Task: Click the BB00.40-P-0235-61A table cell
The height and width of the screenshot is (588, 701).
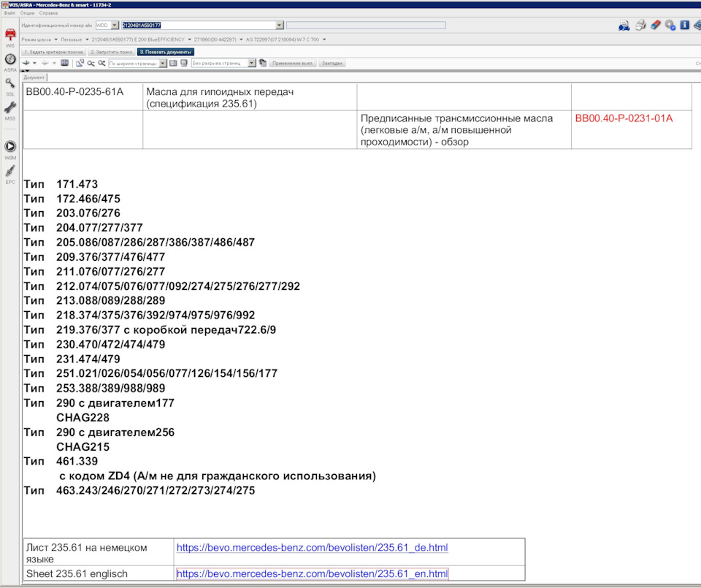Action: click(83, 97)
